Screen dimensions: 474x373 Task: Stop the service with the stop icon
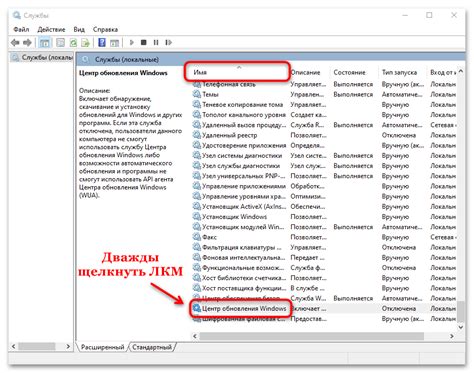tap(144, 43)
